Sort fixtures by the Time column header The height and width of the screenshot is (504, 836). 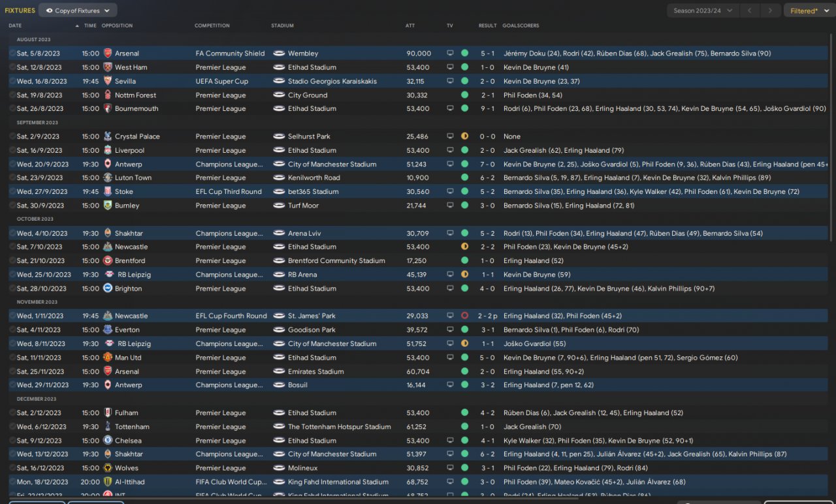coord(90,26)
